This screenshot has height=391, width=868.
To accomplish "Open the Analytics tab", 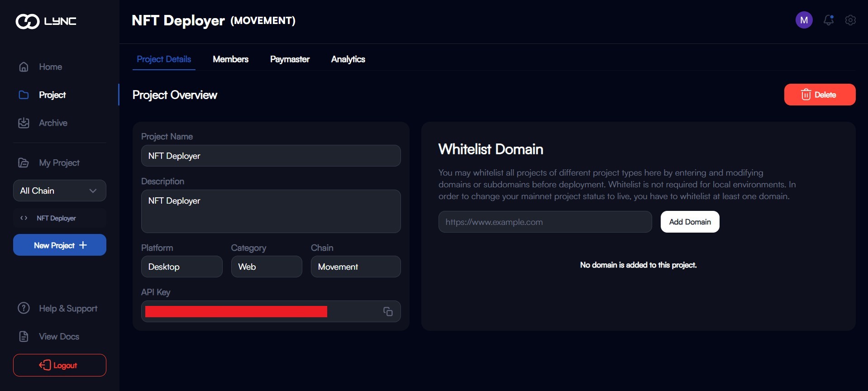I will click(348, 59).
